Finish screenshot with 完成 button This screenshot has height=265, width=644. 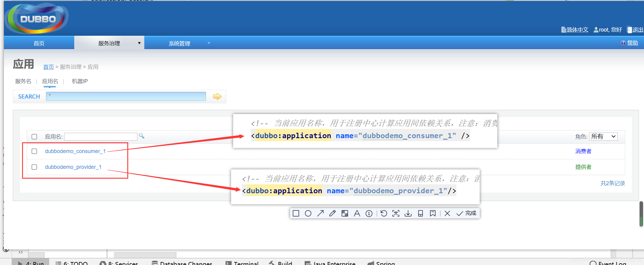point(467,213)
